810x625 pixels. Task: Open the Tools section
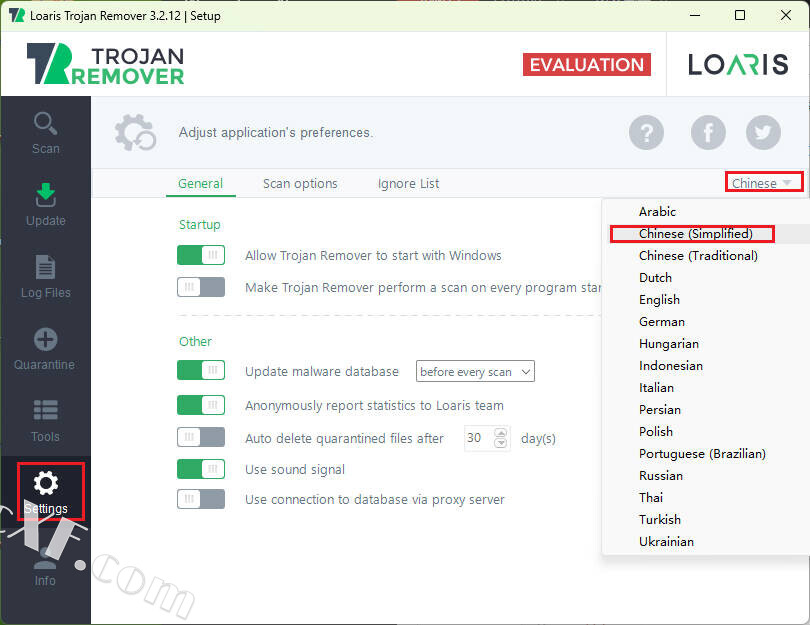pyautogui.click(x=45, y=420)
